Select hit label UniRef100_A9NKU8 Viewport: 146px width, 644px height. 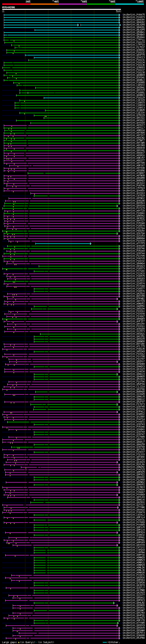tap(133, 572)
